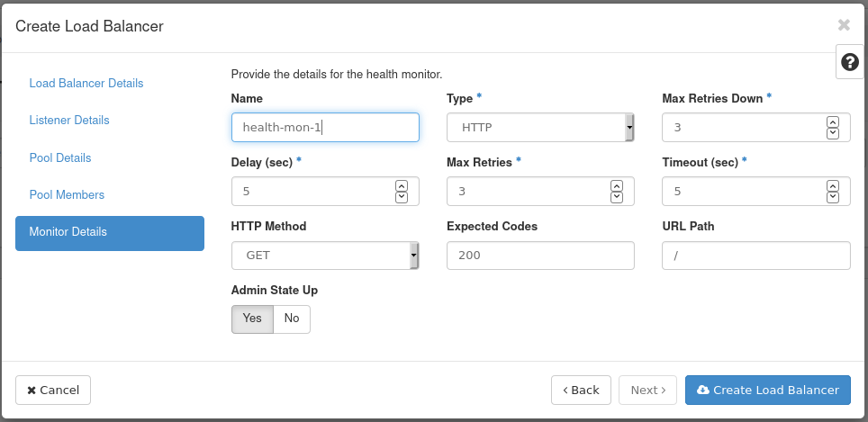This screenshot has height=422, width=868.
Task: Decrement the Max Retries Down value
Action: 833,133
